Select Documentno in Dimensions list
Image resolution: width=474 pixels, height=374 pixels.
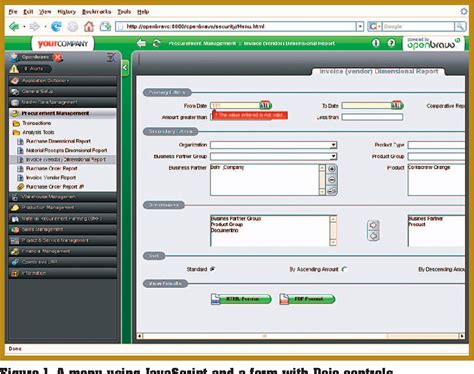click(x=225, y=230)
